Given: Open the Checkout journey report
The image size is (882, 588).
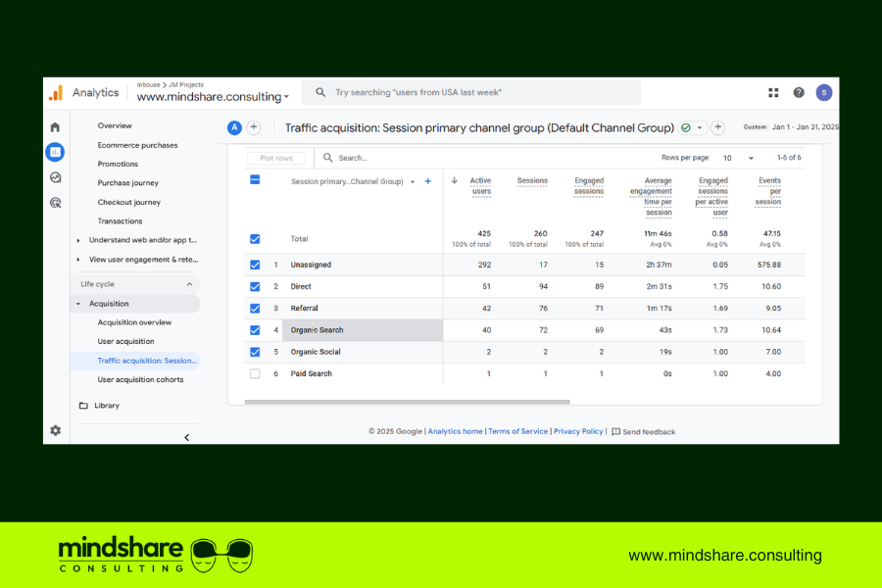Looking at the screenshot, I should click(128, 202).
